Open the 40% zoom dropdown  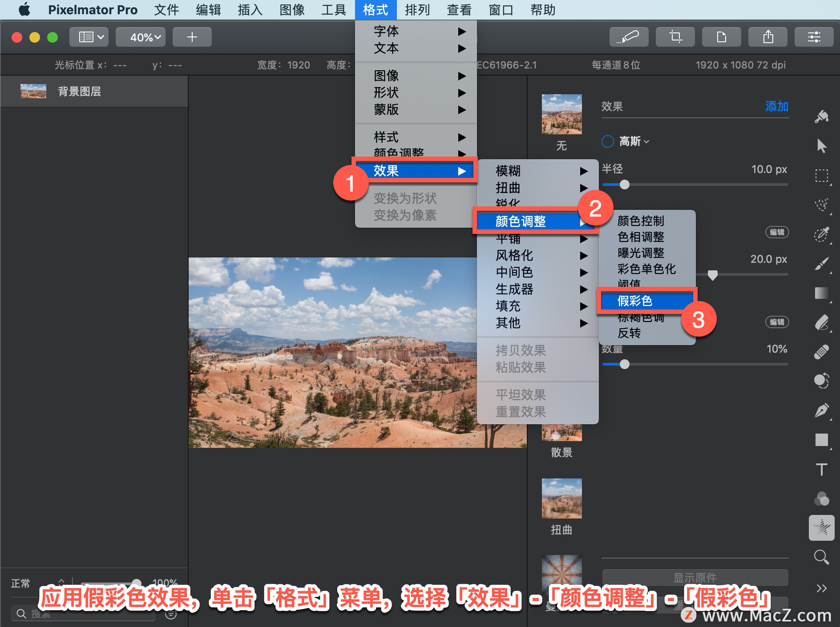click(x=141, y=37)
